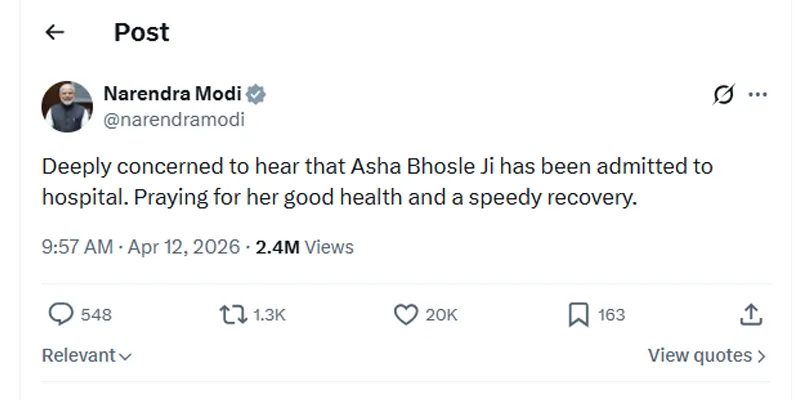Screen dimensions: 810x400
Task: Click the post text about Asha Bhosle
Action: (377, 182)
